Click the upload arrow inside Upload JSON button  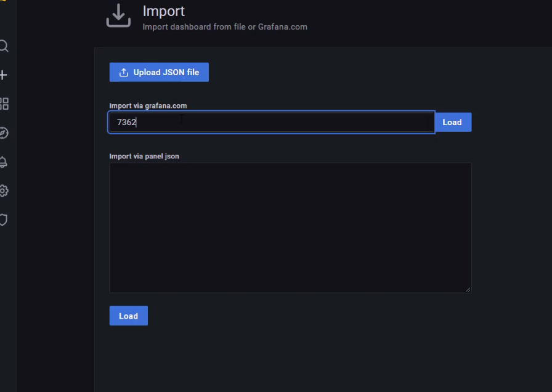point(123,73)
